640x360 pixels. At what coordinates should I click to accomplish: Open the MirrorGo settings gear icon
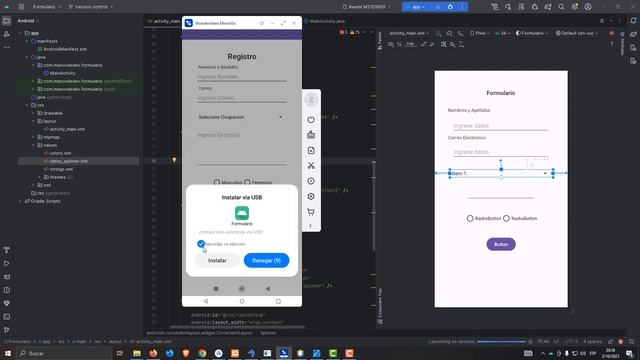(311, 196)
